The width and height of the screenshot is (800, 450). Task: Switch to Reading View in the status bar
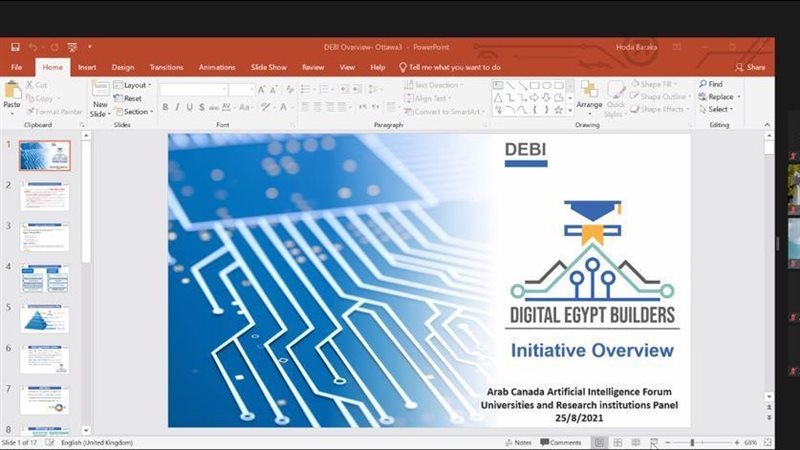(636, 442)
